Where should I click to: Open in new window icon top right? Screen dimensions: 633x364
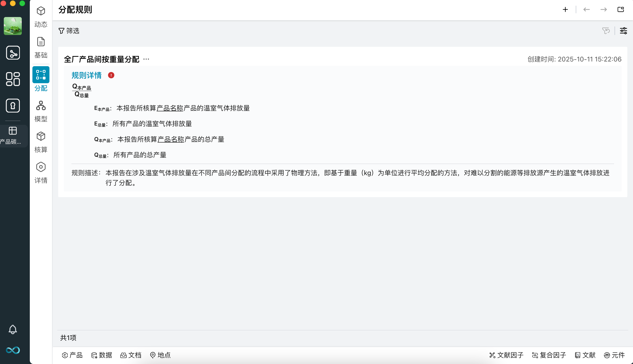click(x=621, y=9)
